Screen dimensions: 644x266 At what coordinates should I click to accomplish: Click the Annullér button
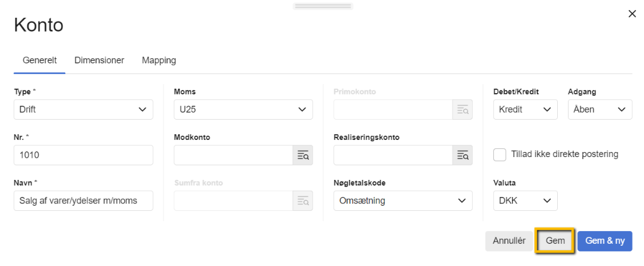509,241
